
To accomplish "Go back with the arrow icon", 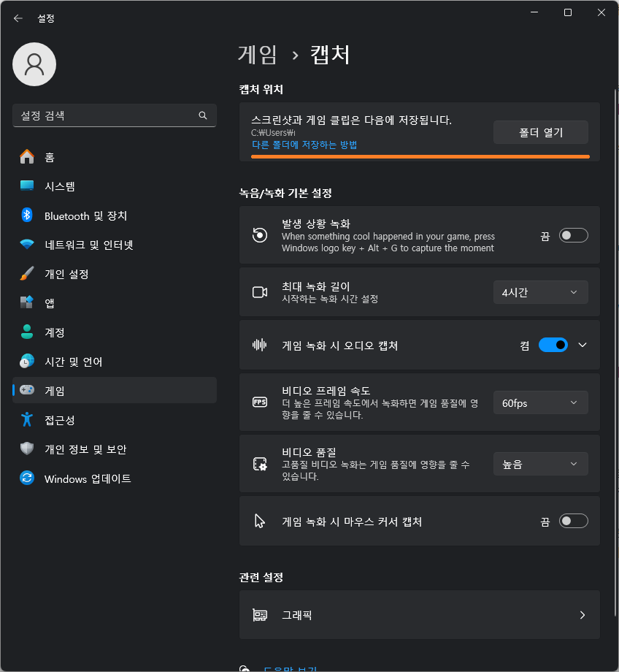I will coord(18,18).
